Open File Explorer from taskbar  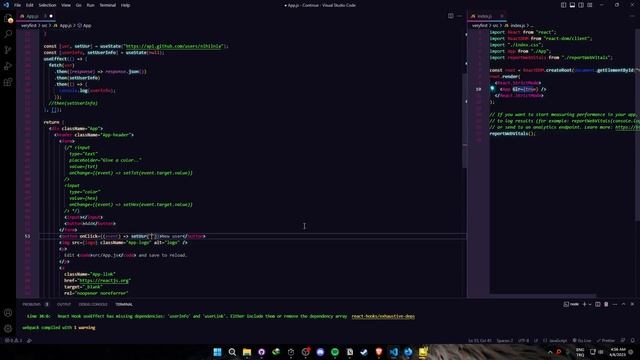(x=247, y=352)
